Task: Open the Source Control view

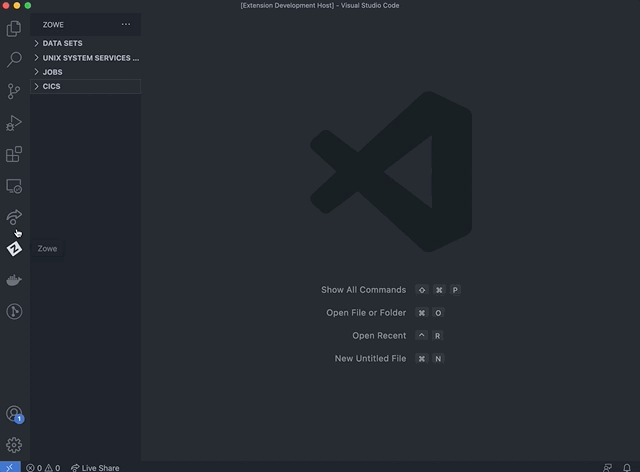Action: click(x=14, y=91)
